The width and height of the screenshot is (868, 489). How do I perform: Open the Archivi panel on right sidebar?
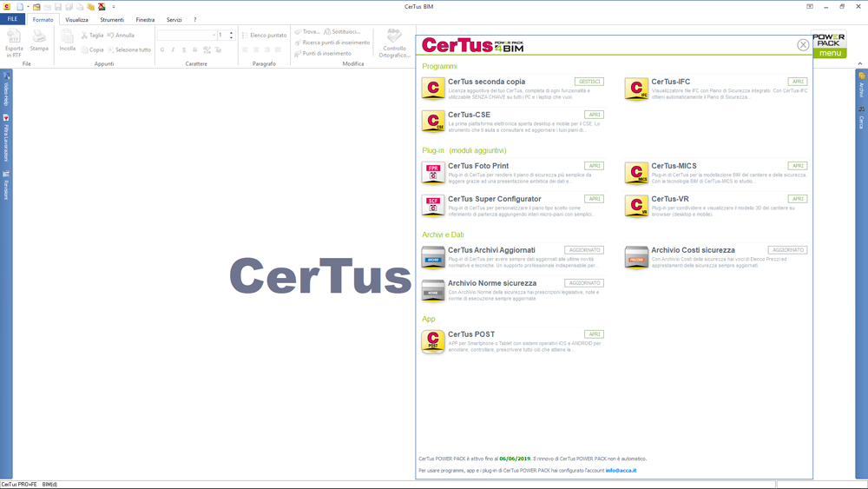point(861,84)
